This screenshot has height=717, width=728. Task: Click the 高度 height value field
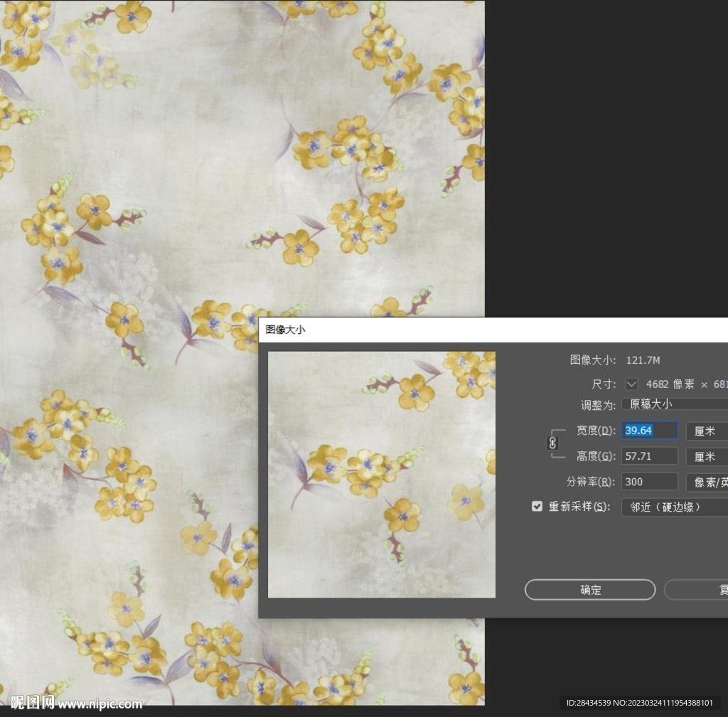pyautogui.click(x=649, y=456)
